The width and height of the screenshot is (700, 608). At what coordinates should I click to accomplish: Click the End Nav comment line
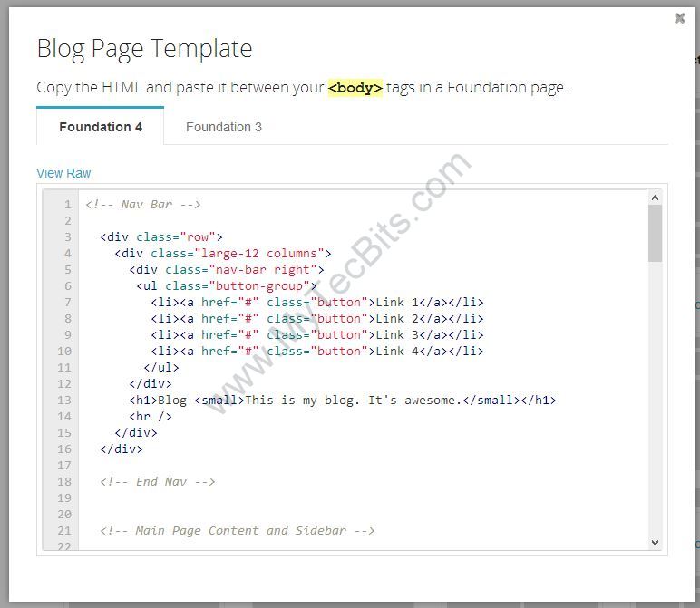158,482
